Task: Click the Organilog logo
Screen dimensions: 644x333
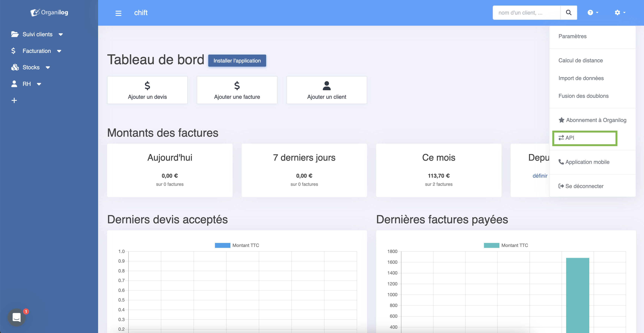Action: pyautogui.click(x=49, y=12)
